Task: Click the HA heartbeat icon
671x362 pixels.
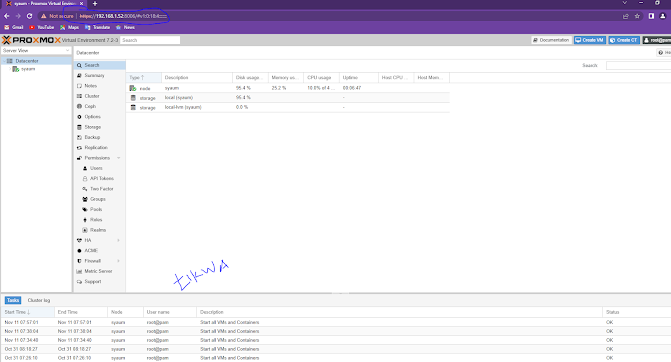Action: pyautogui.click(x=79, y=240)
